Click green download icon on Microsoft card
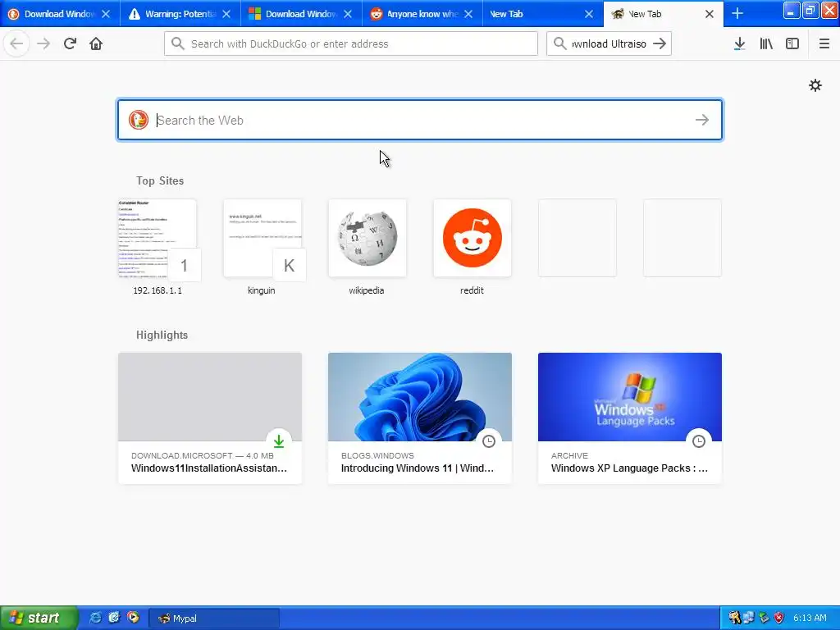This screenshot has height=630, width=840. [x=279, y=441]
